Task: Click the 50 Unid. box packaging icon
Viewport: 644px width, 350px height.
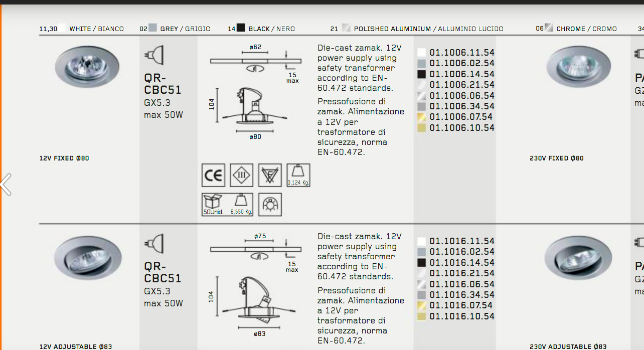Action: [213, 205]
